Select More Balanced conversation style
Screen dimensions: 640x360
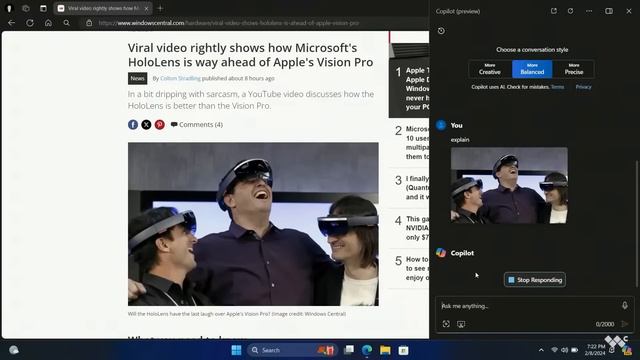pyautogui.click(x=532, y=69)
